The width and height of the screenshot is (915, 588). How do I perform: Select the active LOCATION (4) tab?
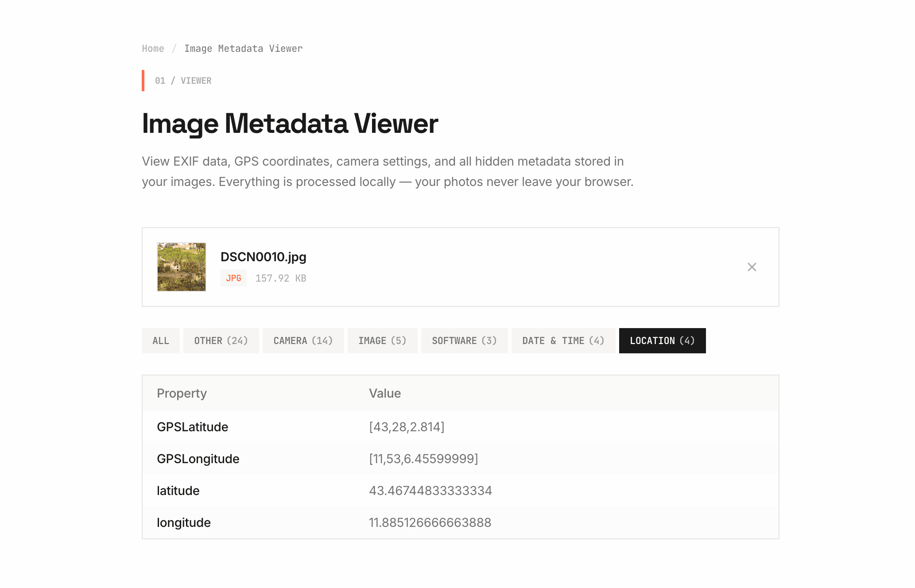pyautogui.click(x=662, y=340)
